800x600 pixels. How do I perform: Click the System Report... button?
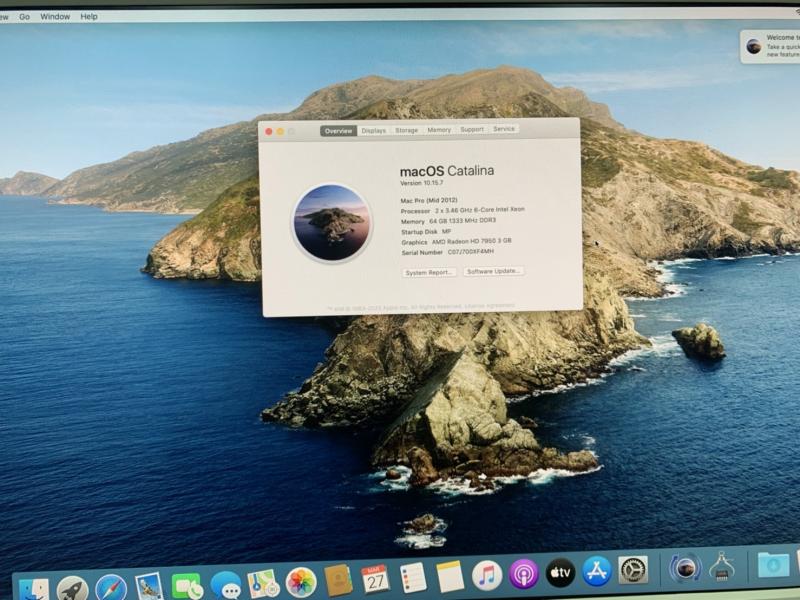(x=429, y=272)
